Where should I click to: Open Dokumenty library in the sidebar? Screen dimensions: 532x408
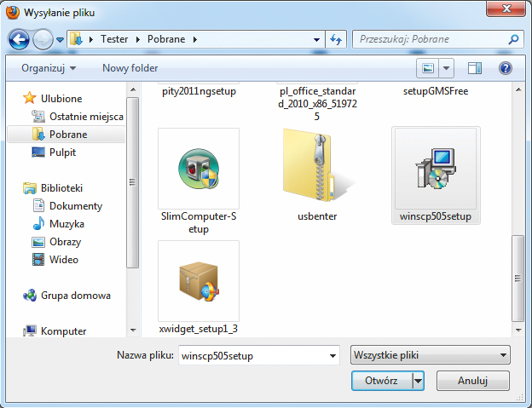coord(75,206)
